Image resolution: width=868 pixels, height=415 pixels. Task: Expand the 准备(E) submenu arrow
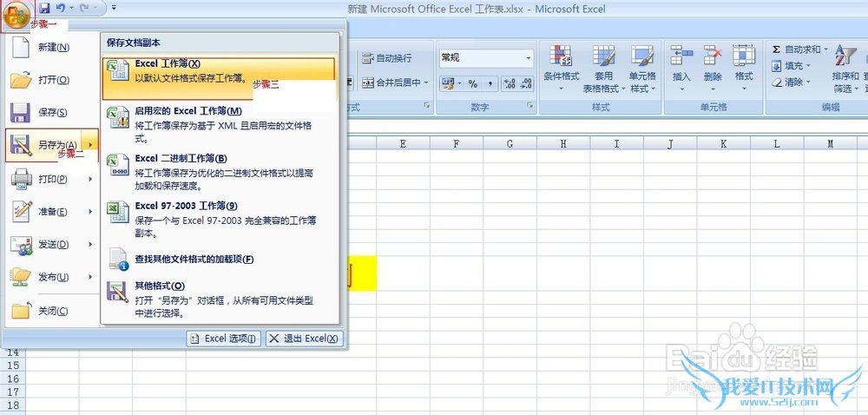point(91,212)
